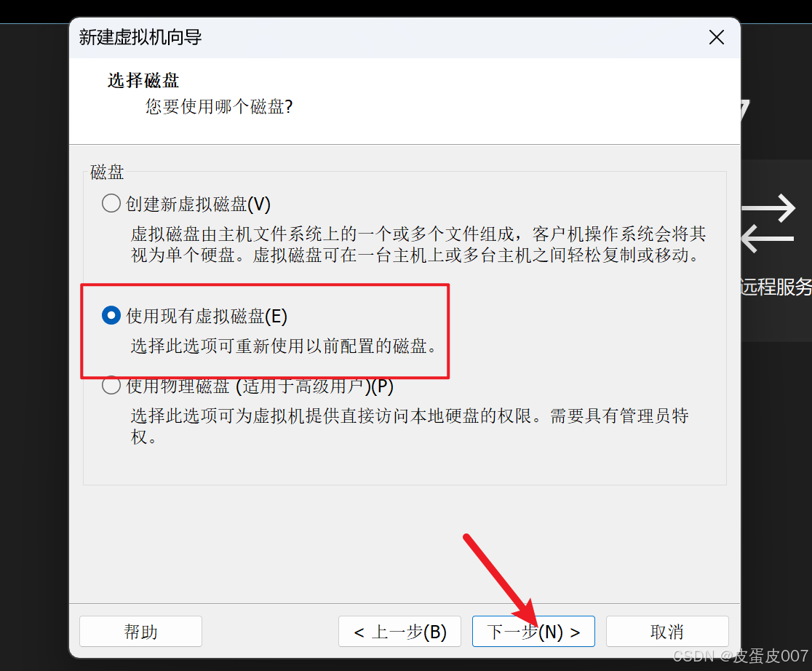Go back with 上一步(B) button
812x671 pixels.
(x=399, y=631)
